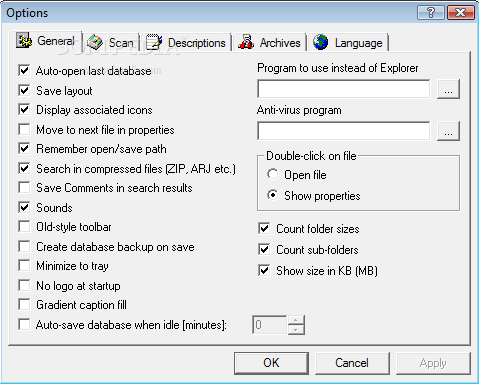
Task: Check No logo at startup
Action: pyautogui.click(x=24, y=285)
